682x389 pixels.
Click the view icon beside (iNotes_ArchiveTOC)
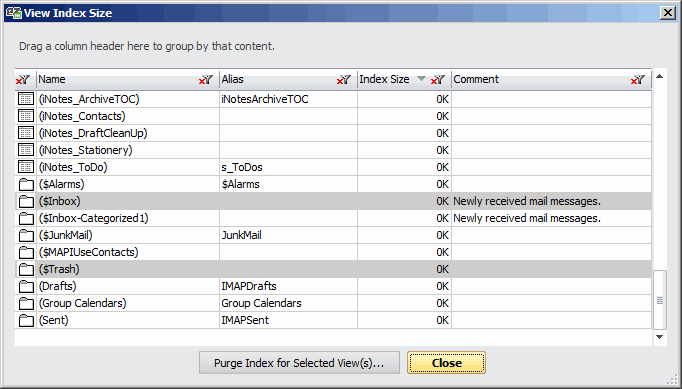[26, 99]
